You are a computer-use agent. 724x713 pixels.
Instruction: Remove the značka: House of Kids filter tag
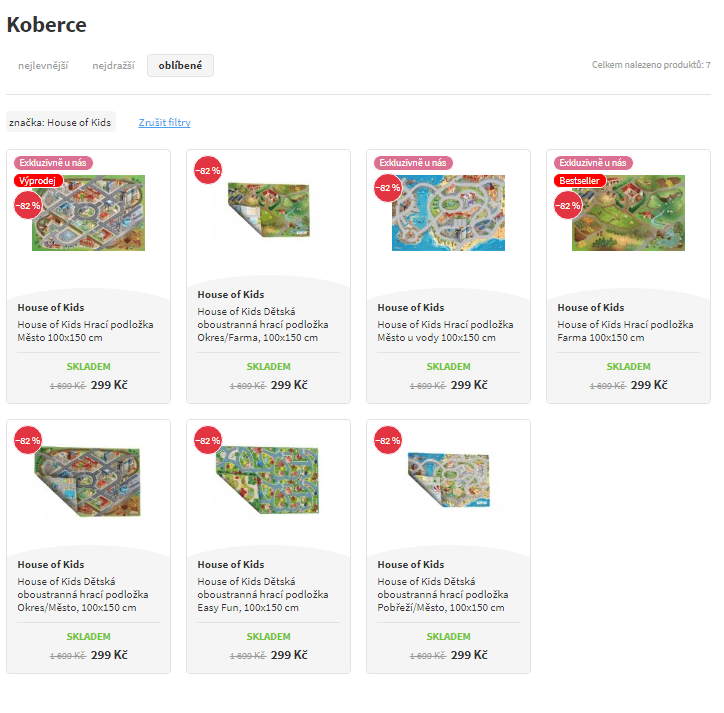click(60, 122)
